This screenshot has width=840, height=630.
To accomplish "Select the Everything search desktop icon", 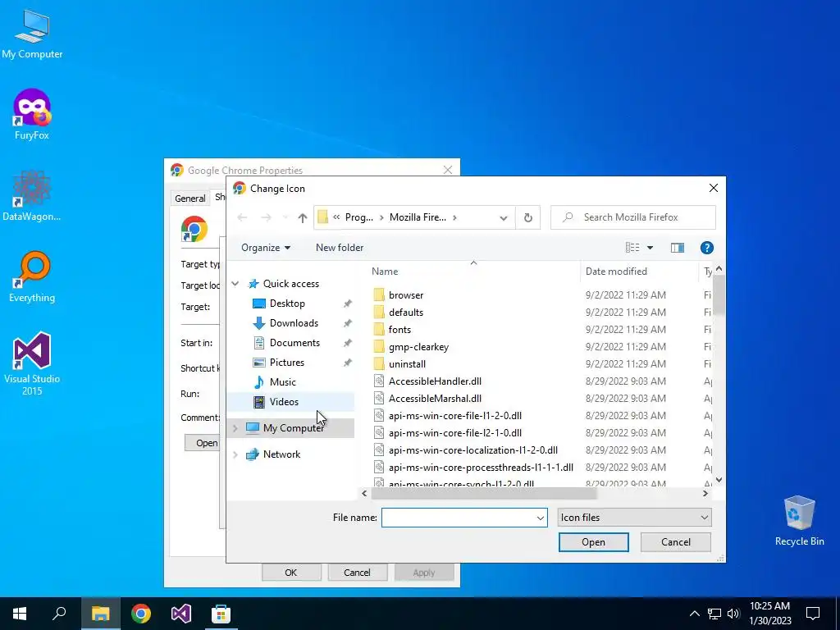I will pyautogui.click(x=32, y=277).
